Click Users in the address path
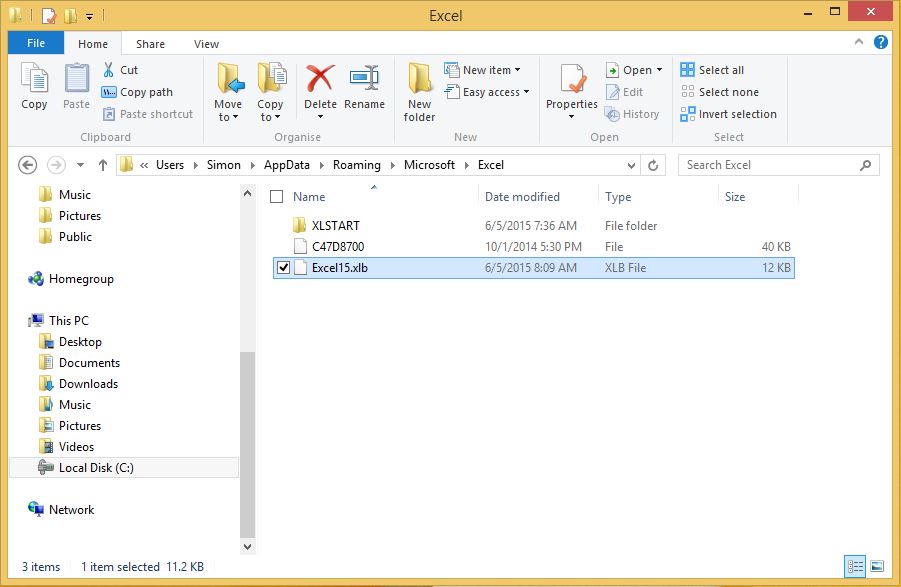 [170, 165]
